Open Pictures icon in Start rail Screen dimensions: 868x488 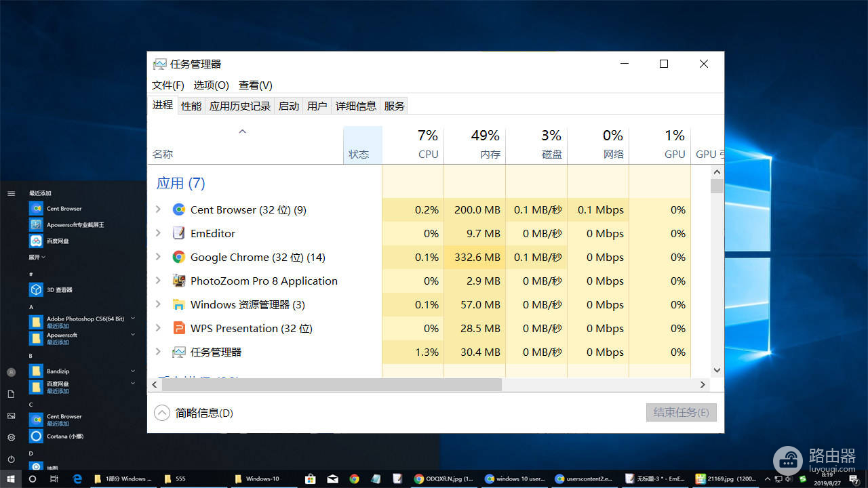[x=11, y=415]
